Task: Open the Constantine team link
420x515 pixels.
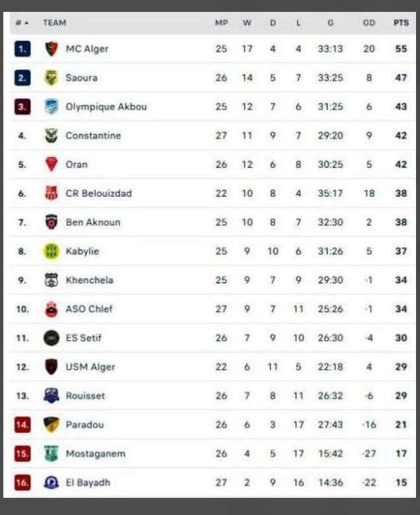Action: (93, 136)
